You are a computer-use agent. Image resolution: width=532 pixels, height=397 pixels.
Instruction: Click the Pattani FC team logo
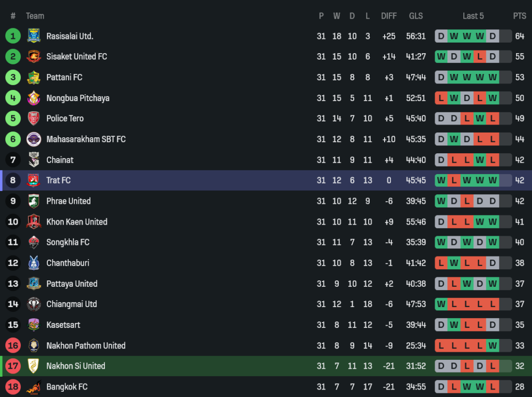34,77
